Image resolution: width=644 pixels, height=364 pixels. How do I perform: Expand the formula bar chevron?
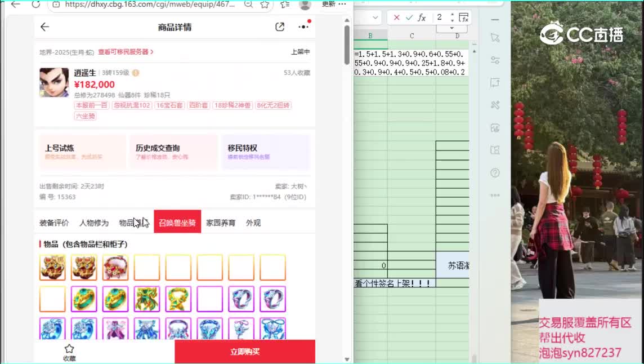pyautogui.click(x=452, y=28)
